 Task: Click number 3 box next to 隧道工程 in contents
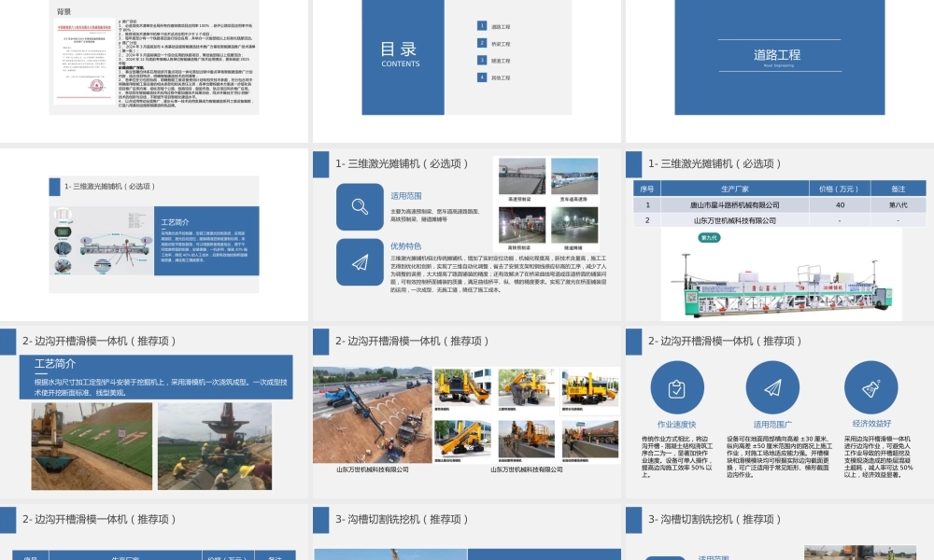tap(482, 60)
